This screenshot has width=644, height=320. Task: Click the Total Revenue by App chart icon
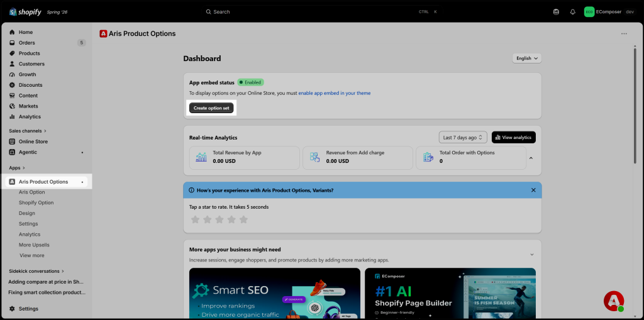[202, 157]
